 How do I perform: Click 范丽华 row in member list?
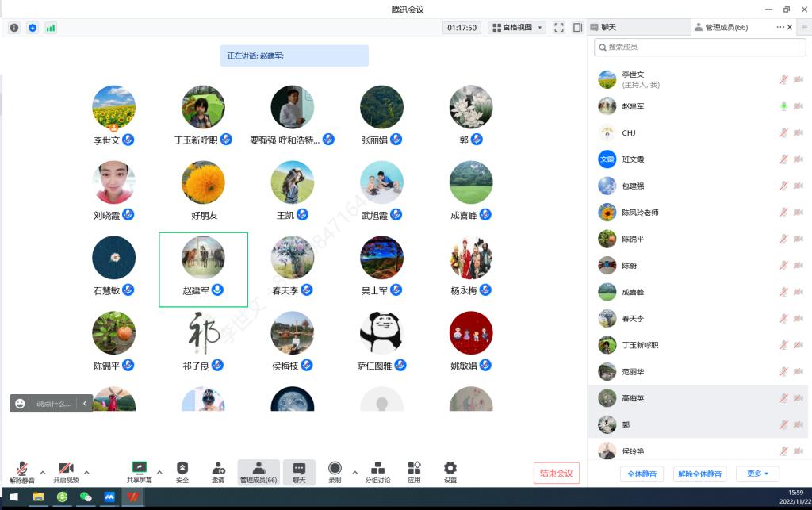click(699, 371)
